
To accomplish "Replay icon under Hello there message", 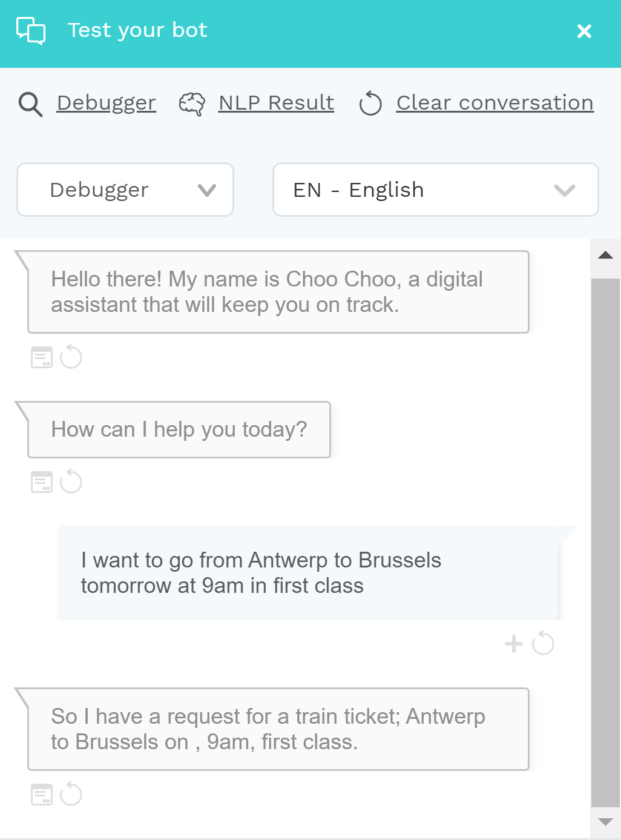I will coord(71,357).
